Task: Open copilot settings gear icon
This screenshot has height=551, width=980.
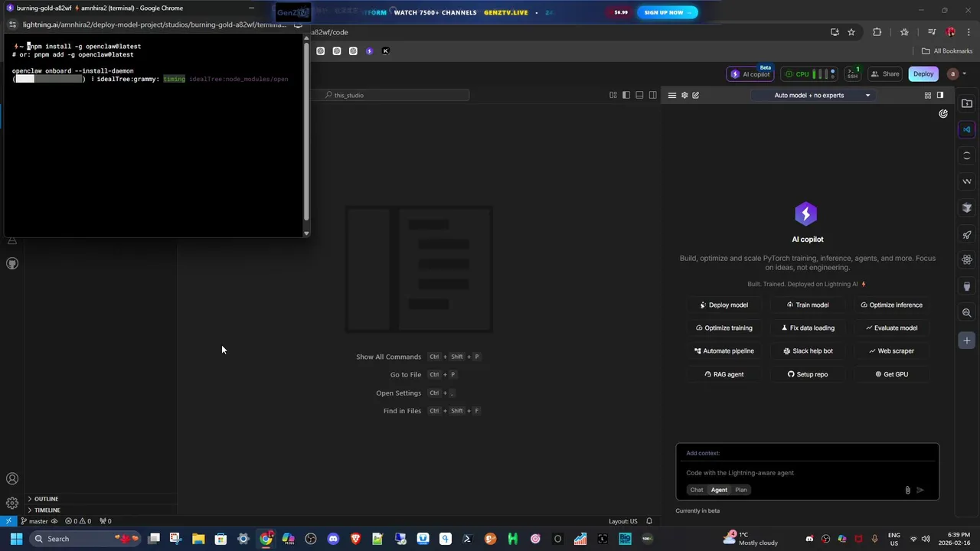Action: 684,95
